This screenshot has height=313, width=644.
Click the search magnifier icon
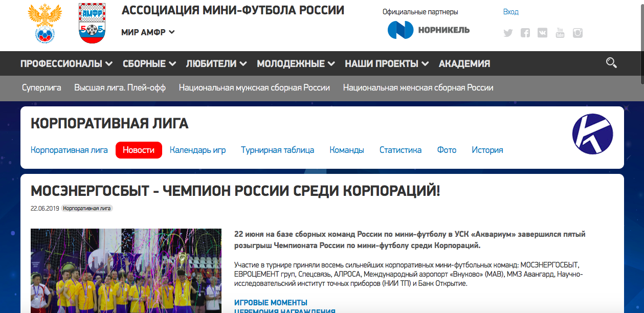click(x=611, y=63)
